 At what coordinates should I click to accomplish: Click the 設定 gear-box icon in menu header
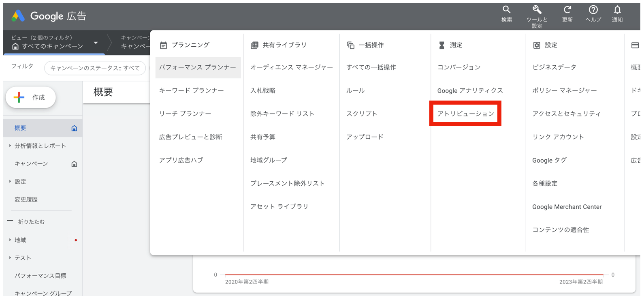coord(537,45)
